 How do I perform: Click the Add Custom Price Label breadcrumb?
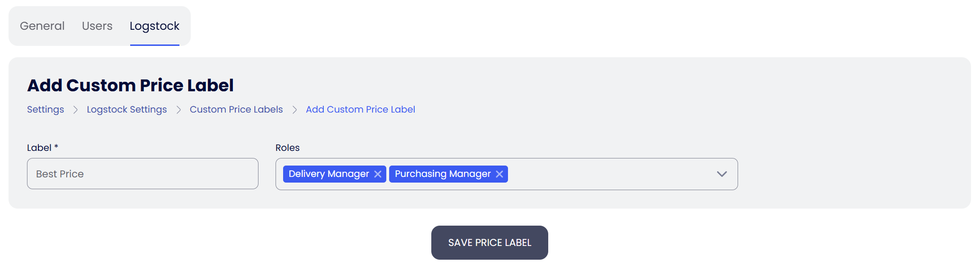(x=360, y=109)
